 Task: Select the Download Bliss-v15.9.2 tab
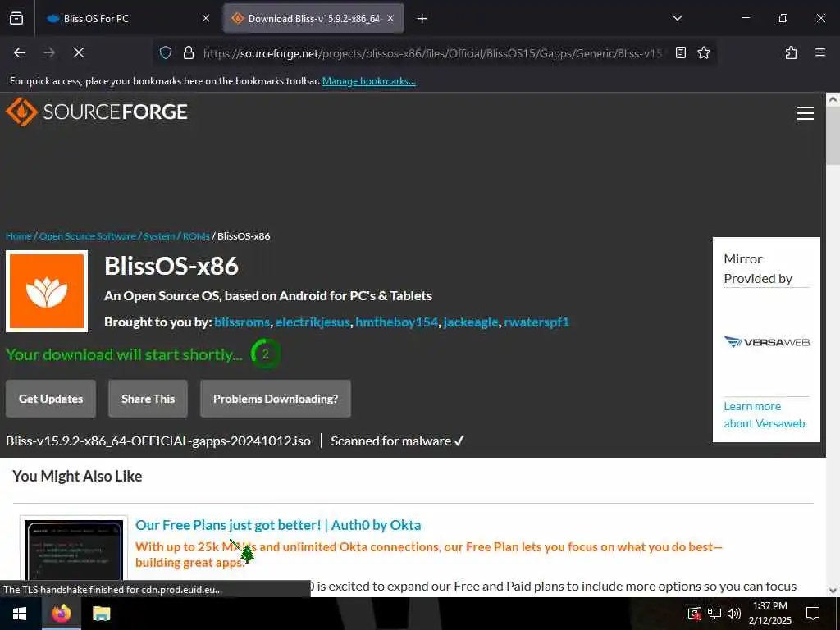click(314, 18)
